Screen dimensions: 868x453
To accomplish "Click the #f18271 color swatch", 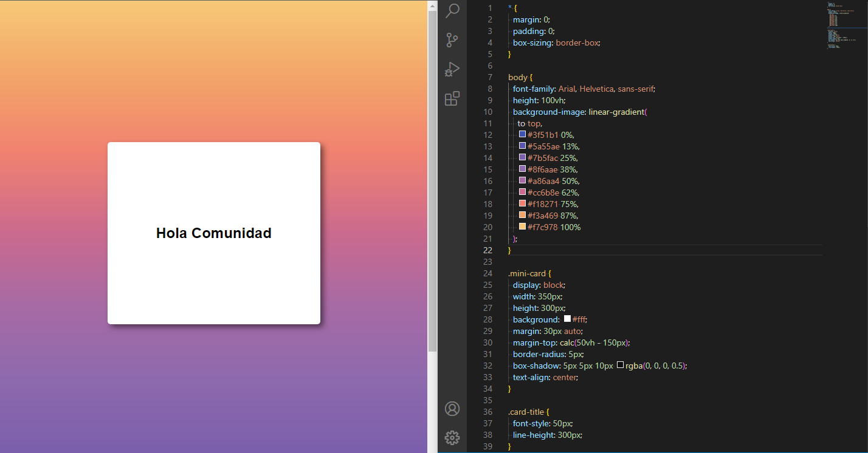I will click(x=523, y=203).
